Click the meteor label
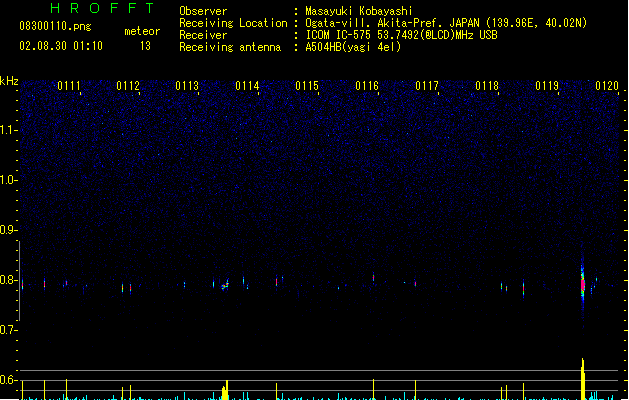The height and width of the screenshot is (400, 629). coord(142,31)
